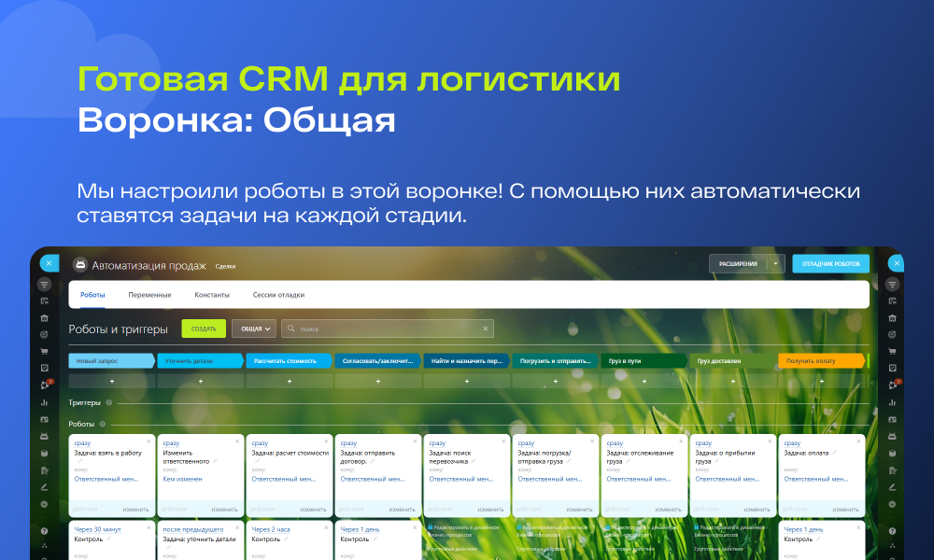
Task: Open 'Через 2 часа' delay setting
Action: (x=271, y=529)
